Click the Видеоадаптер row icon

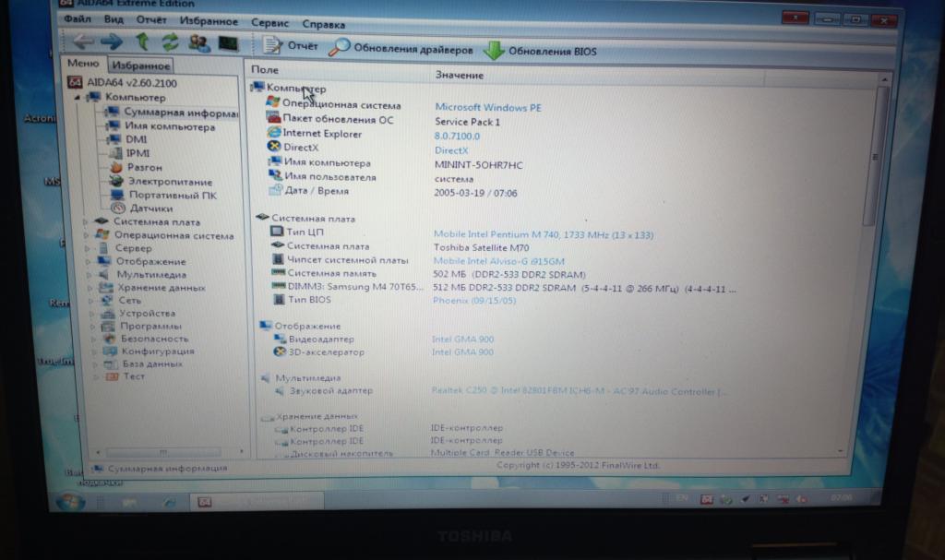(x=280, y=339)
